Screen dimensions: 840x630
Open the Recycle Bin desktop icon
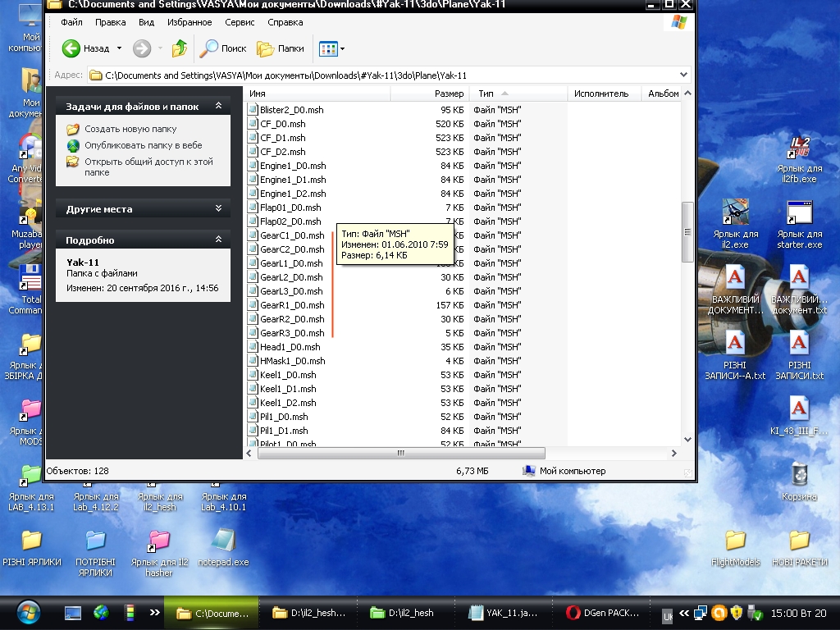click(799, 474)
